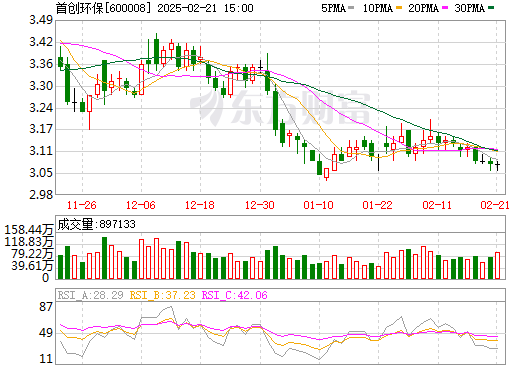Click the 01-10 date axis label
This screenshot has width=520, height=365.
click(319, 205)
